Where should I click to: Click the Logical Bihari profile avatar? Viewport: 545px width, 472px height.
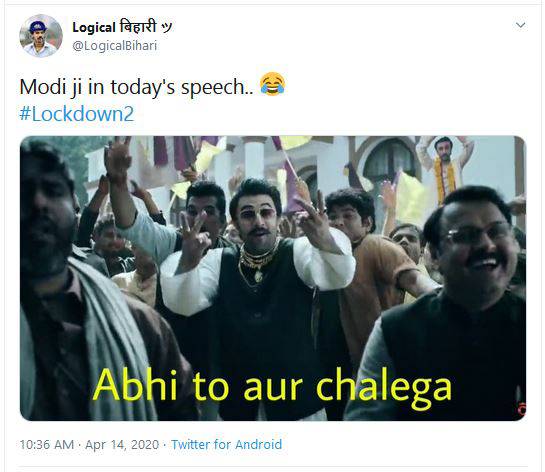(41, 35)
